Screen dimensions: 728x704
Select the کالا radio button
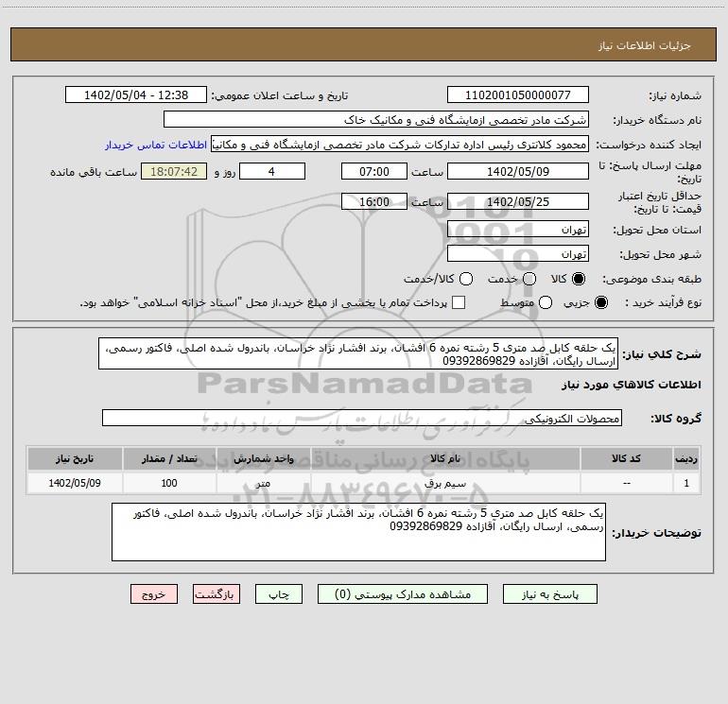[579, 279]
